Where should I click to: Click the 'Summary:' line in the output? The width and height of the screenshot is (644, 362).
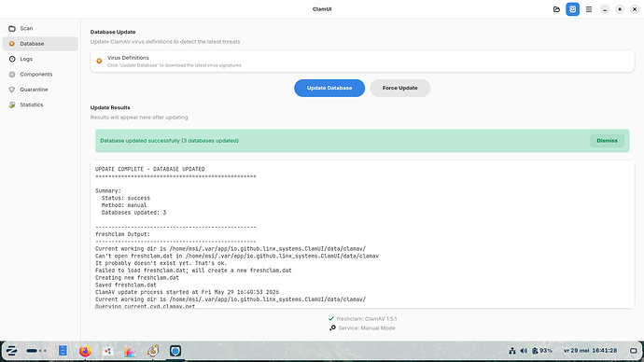pos(108,191)
